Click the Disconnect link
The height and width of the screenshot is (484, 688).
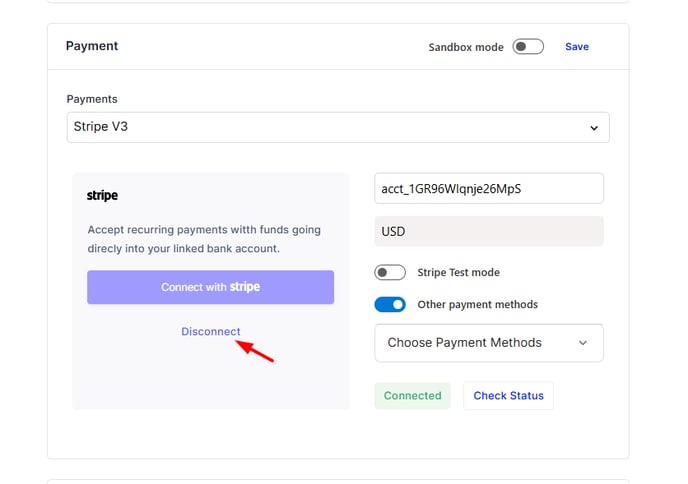[x=211, y=331]
